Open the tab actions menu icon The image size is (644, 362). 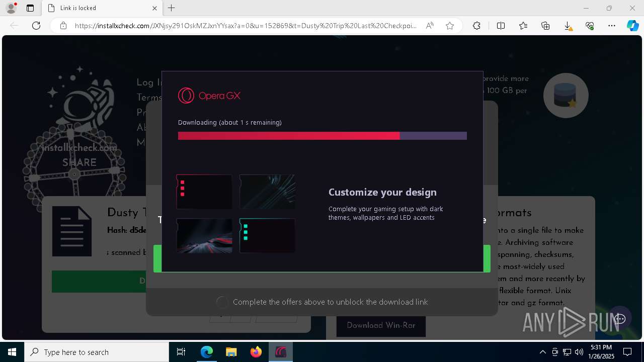pos(30,8)
